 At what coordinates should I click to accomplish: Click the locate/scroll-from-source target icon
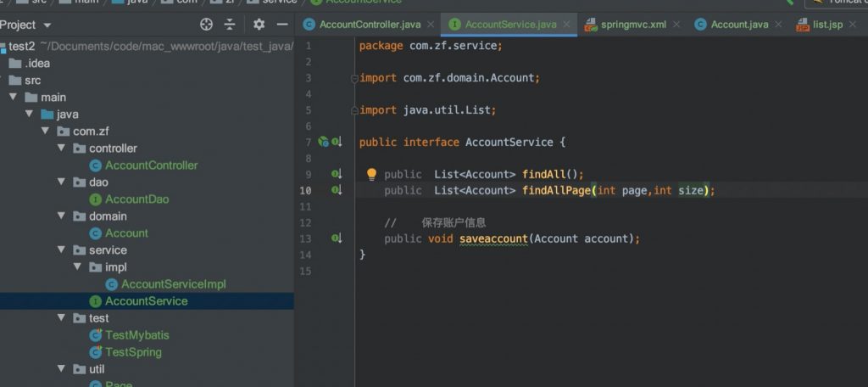(206, 25)
